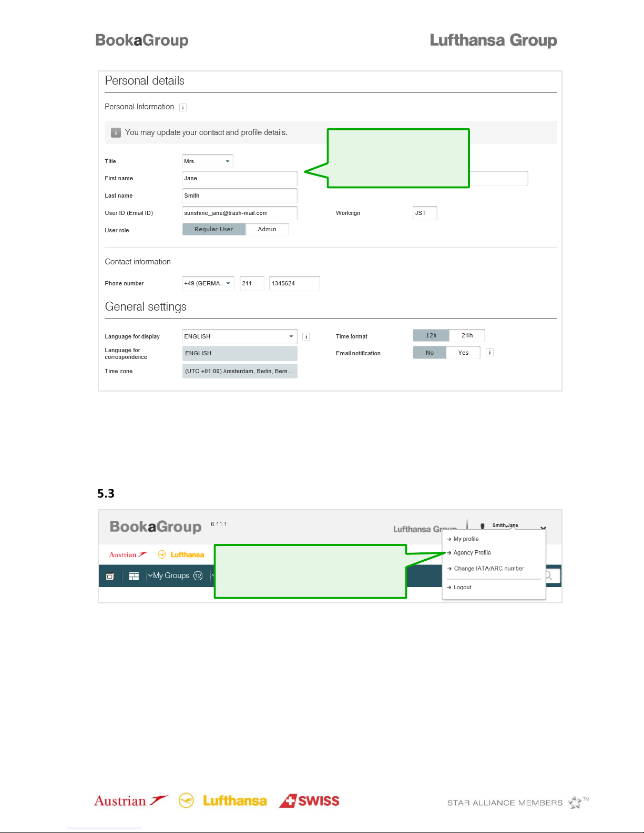The width and height of the screenshot is (644, 833).
Task: Click info icon next to Email notification
Action: click(489, 353)
